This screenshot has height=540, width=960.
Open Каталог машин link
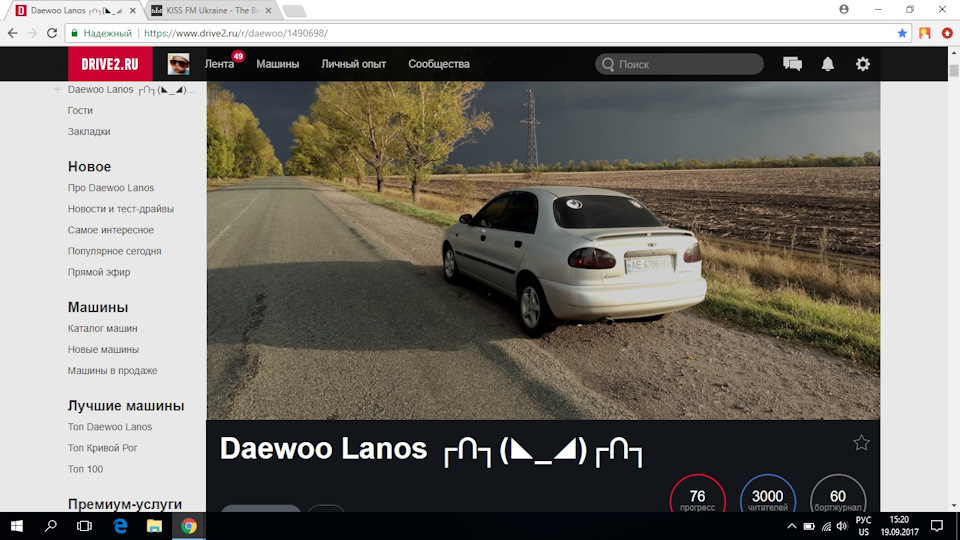point(102,328)
